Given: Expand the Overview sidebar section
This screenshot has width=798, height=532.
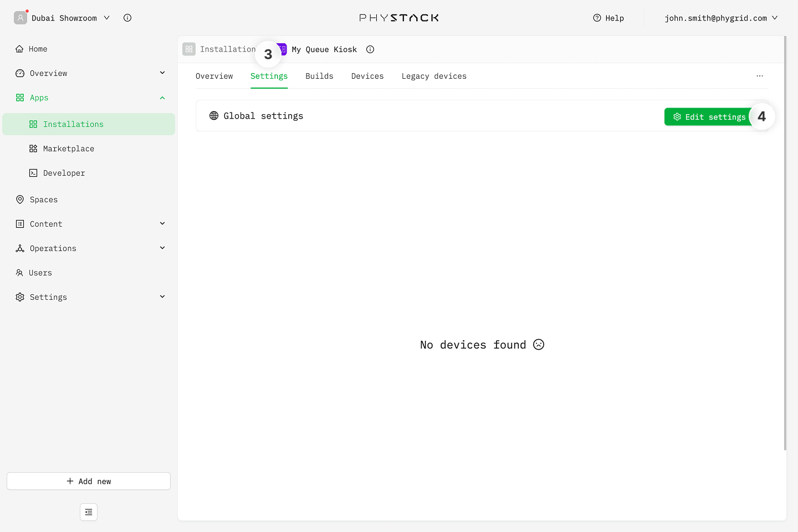Looking at the screenshot, I should 162,73.
